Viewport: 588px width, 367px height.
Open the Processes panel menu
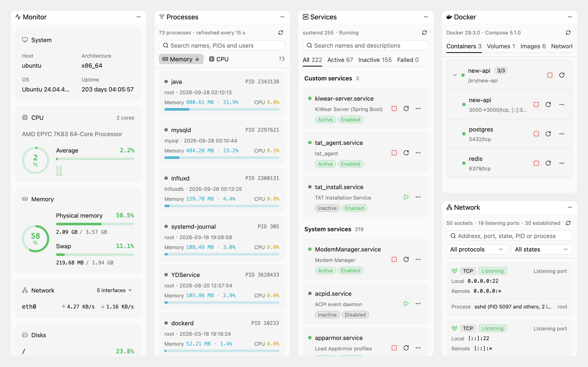coord(282,17)
